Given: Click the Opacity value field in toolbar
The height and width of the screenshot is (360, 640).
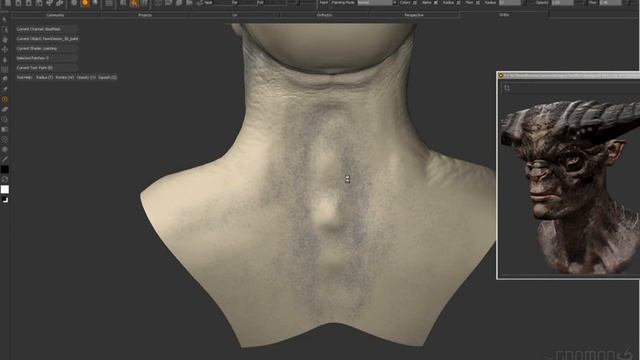Looking at the screenshot, I should pyautogui.click(x=562, y=2).
